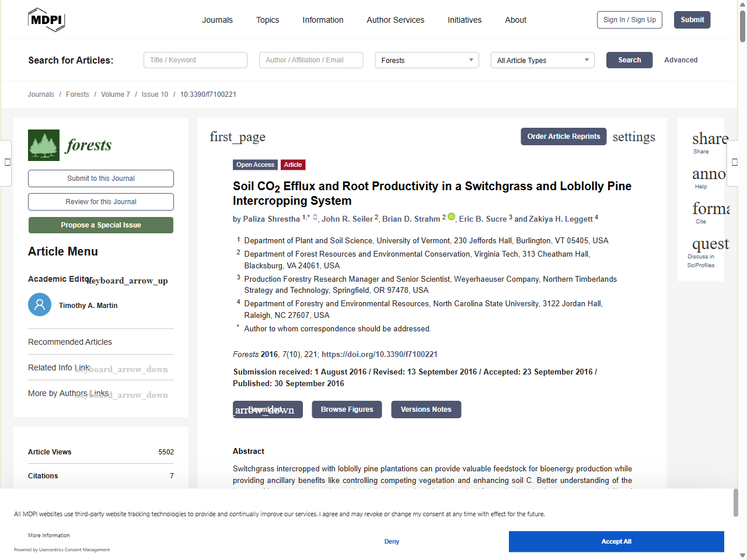Click the MDPI logo icon

46,20
